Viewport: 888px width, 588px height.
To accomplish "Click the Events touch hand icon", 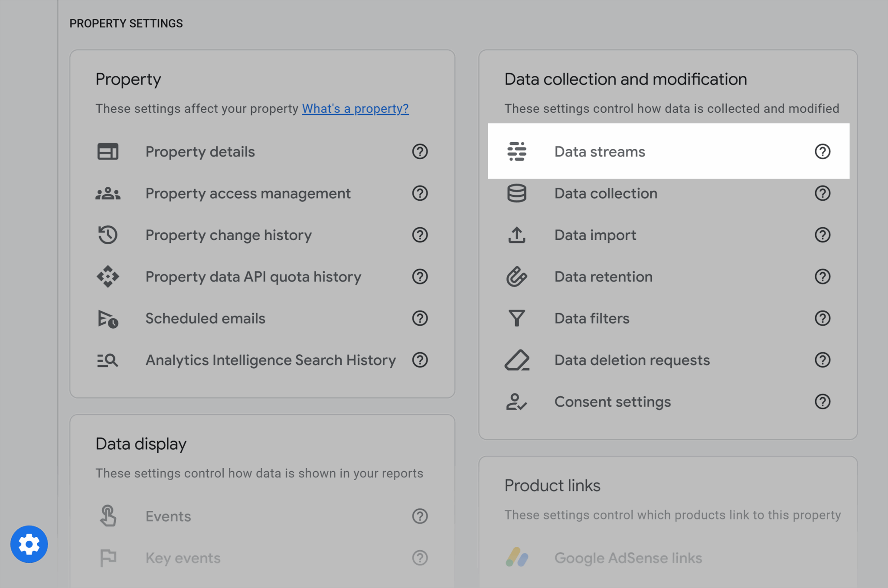I will coord(108,516).
